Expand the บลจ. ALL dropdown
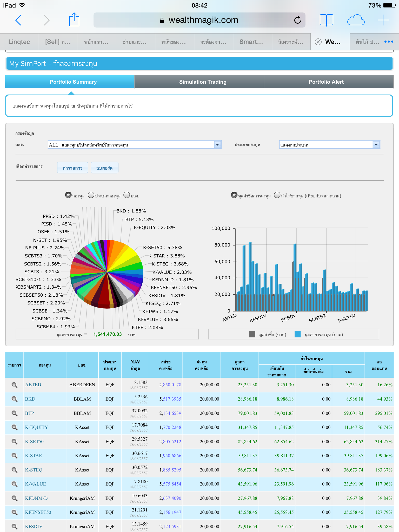The height and width of the screenshot is (532, 399). click(x=217, y=145)
